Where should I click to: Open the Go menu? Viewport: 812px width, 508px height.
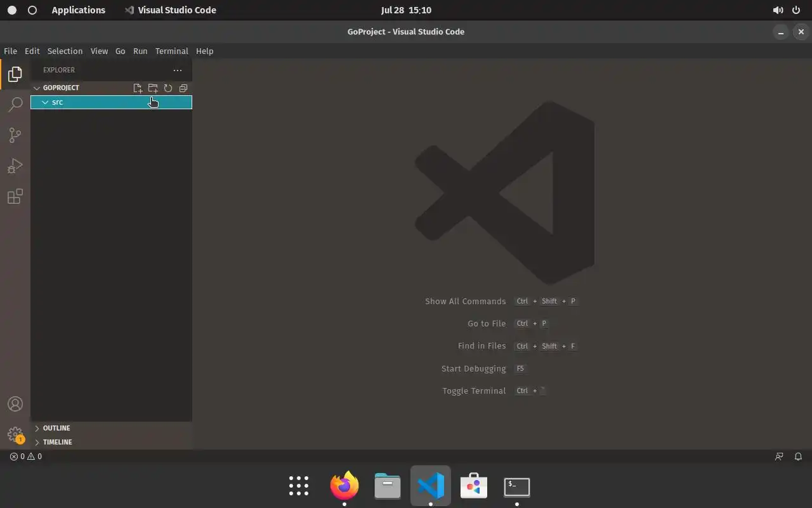(x=121, y=51)
